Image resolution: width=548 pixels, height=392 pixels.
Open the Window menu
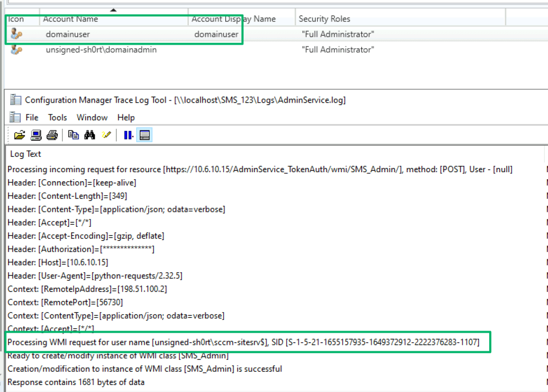92,117
